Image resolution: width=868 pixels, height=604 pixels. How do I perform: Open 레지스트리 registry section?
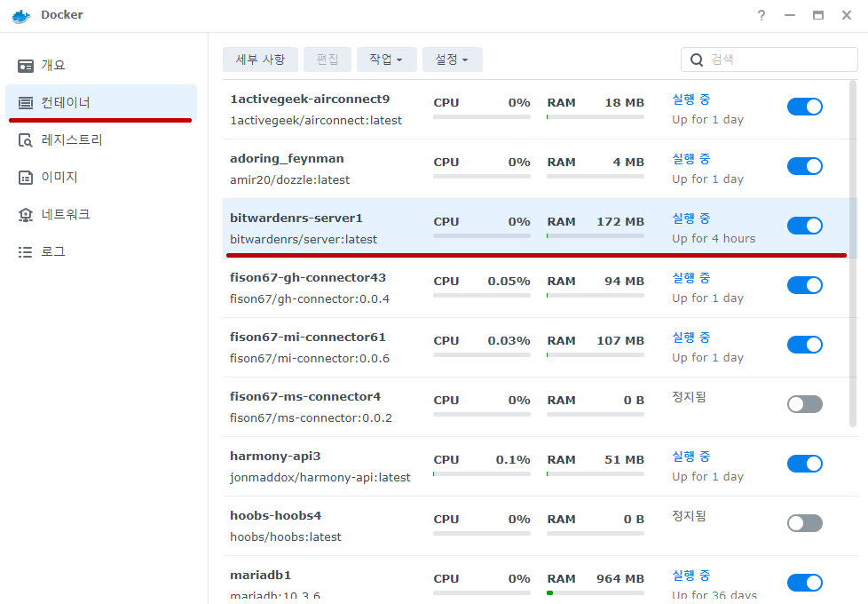coord(101,139)
